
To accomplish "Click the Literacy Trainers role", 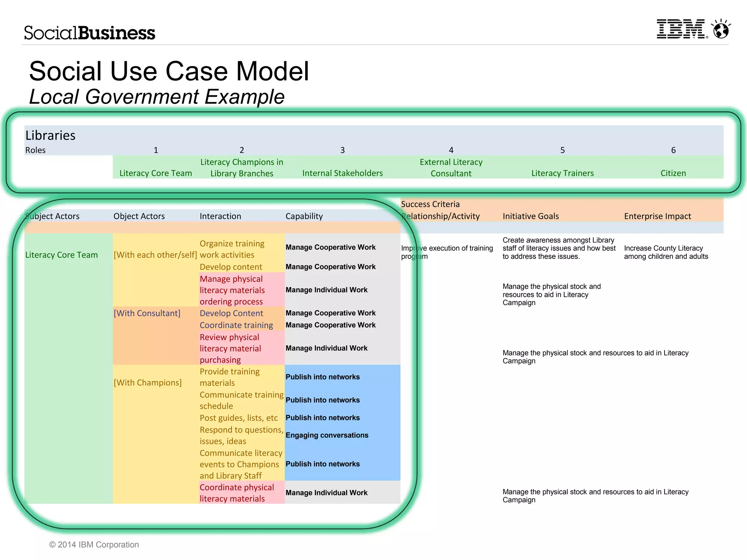I will pyautogui.click(x=562, y=173).
